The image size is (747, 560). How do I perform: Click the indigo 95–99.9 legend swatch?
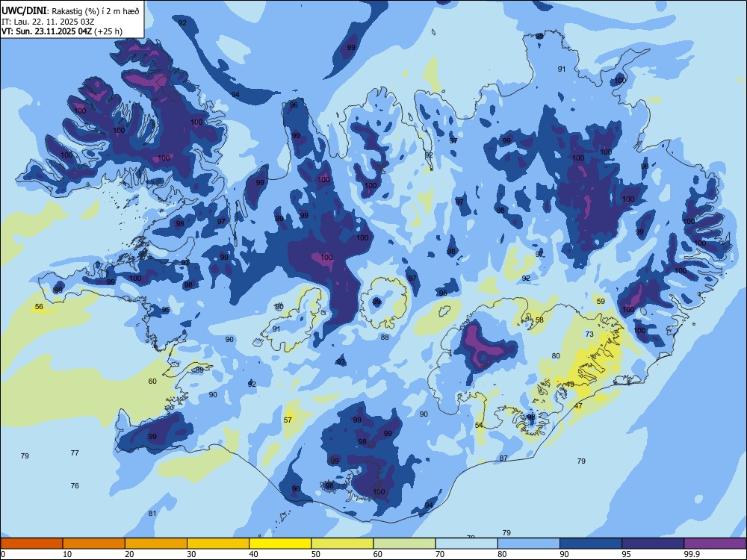(x=653, y=544)
